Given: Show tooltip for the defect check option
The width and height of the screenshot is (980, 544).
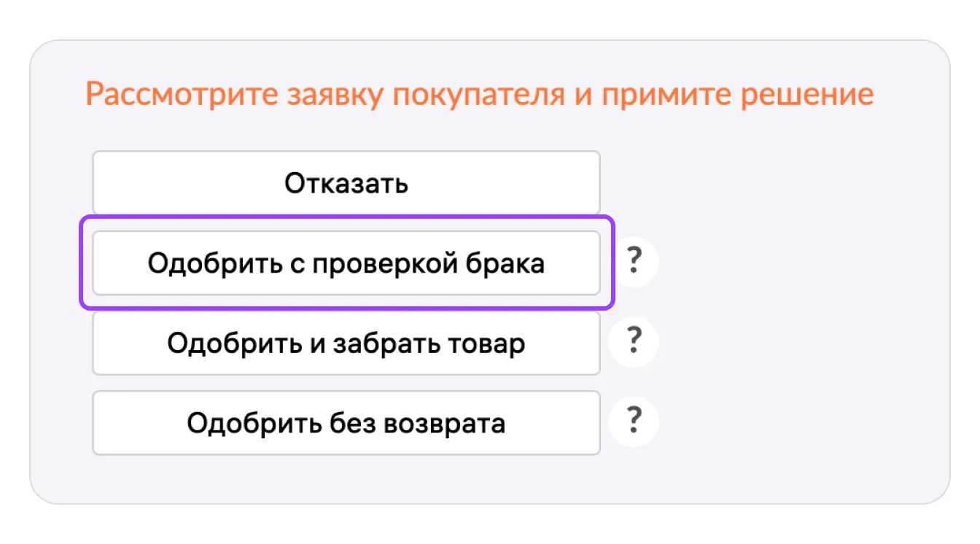Looking at the screenshot, I should click(634, 261).
